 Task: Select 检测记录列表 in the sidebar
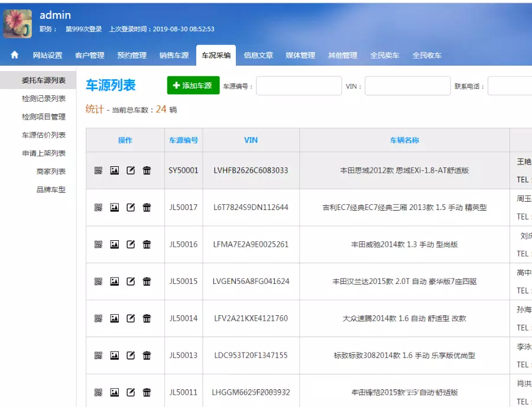44,99
